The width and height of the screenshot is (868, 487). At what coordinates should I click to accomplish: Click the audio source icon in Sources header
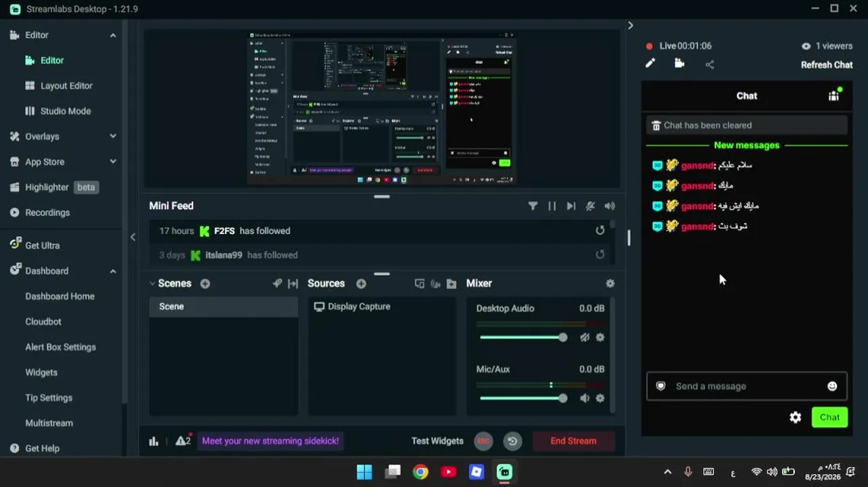coord(435,284)
